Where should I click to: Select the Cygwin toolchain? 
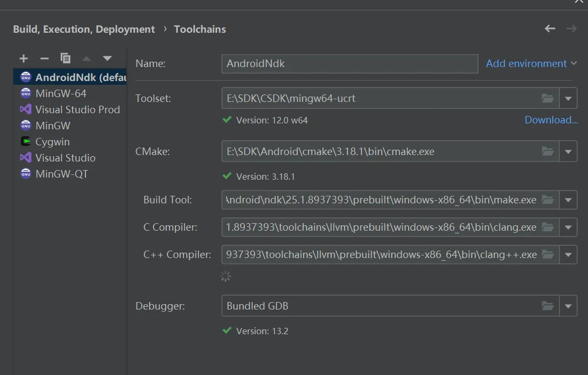click(x=70, y=142)
